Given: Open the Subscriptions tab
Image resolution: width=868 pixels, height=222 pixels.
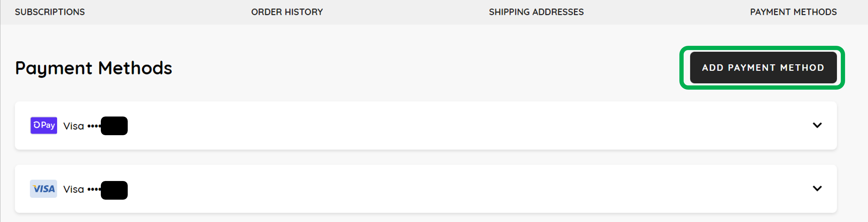Looking at the screenshot, I should 50,12.
